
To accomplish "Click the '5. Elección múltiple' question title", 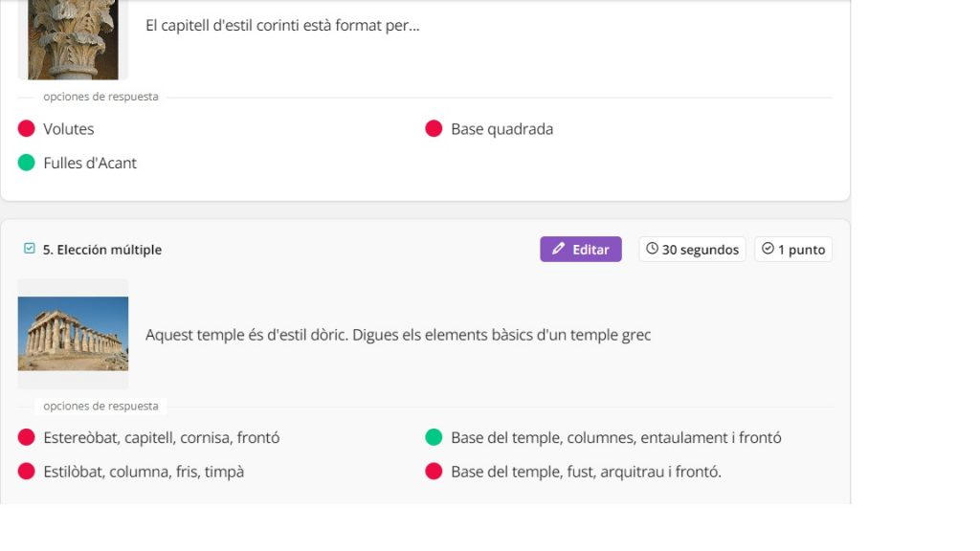I will tap(102, 250).
